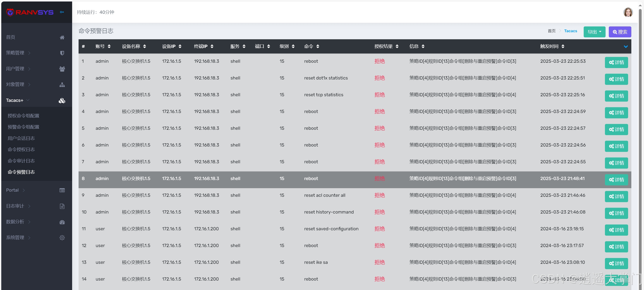Viewport: 644px width, 290px height.
Task: Click the sitemap icon for 对象管理
Action: click(x=62, y=85)
